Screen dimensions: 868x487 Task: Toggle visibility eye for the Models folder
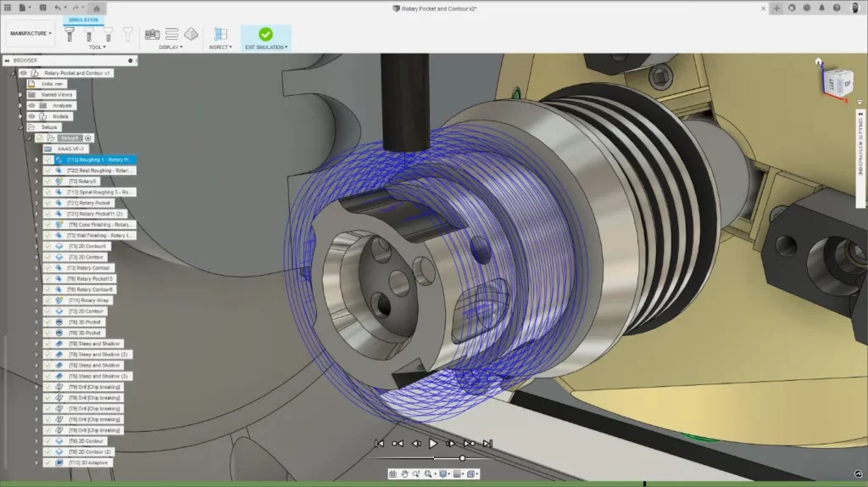[31, 116]
